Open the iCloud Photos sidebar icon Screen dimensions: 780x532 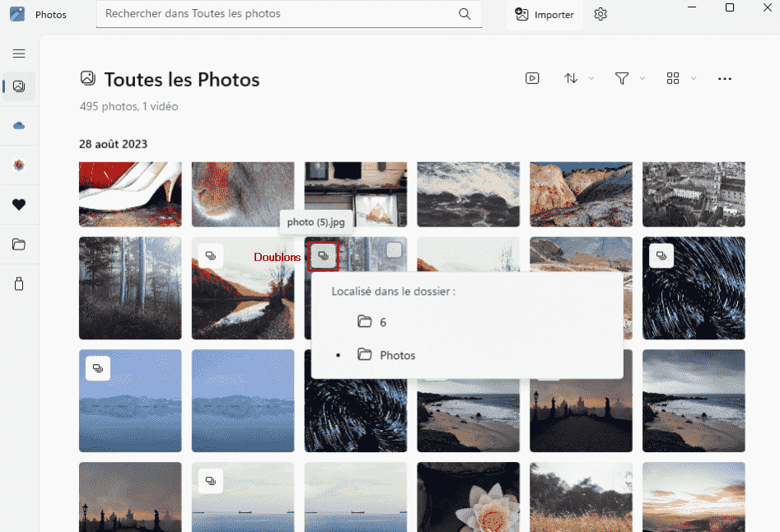(19, 125)
